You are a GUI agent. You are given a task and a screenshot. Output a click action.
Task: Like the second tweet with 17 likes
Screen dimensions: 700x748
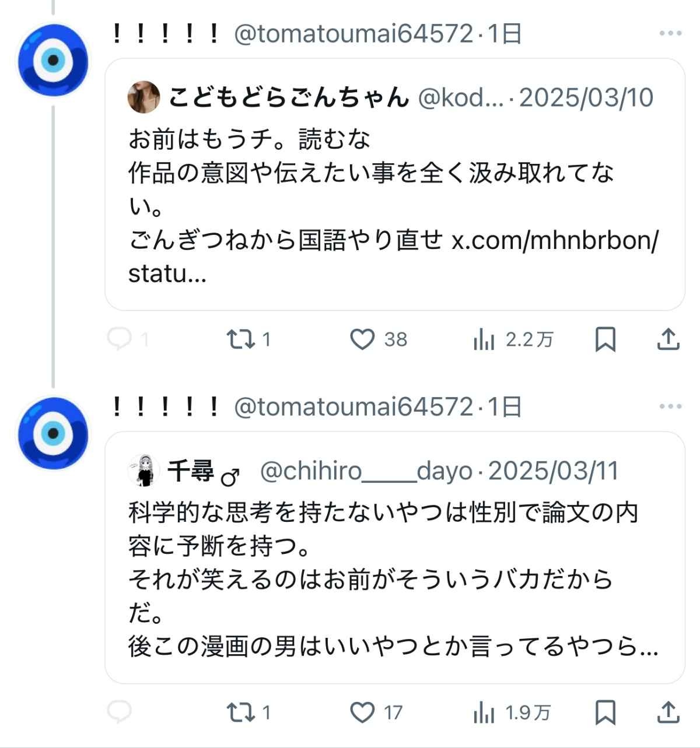(362, 712)
